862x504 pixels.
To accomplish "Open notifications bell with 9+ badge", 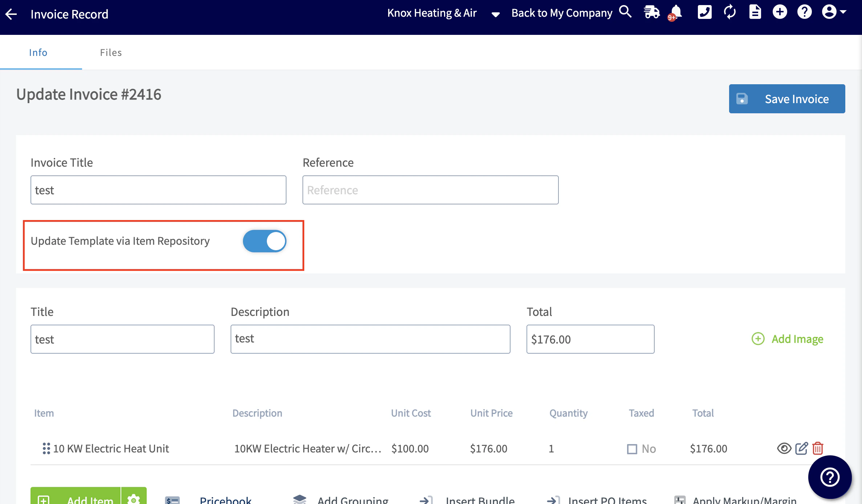I will click(x=675, y=13).
